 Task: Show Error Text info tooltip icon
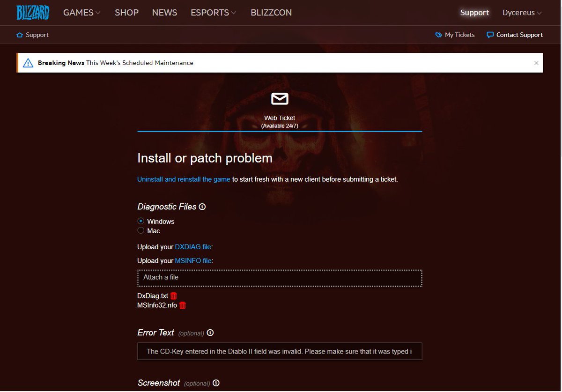[210, 333]
